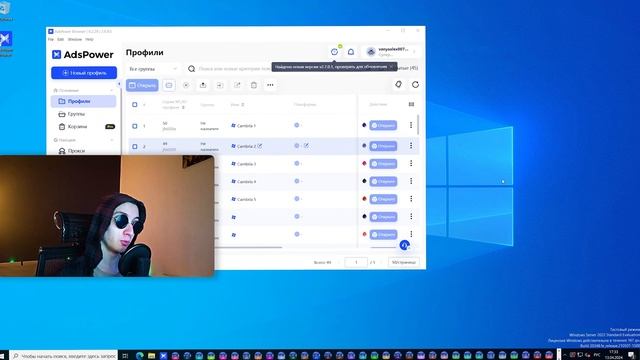This screenshot has width=640, height=360.
Task: Click the Новый профиль button
Action: (x=84, y=73)
